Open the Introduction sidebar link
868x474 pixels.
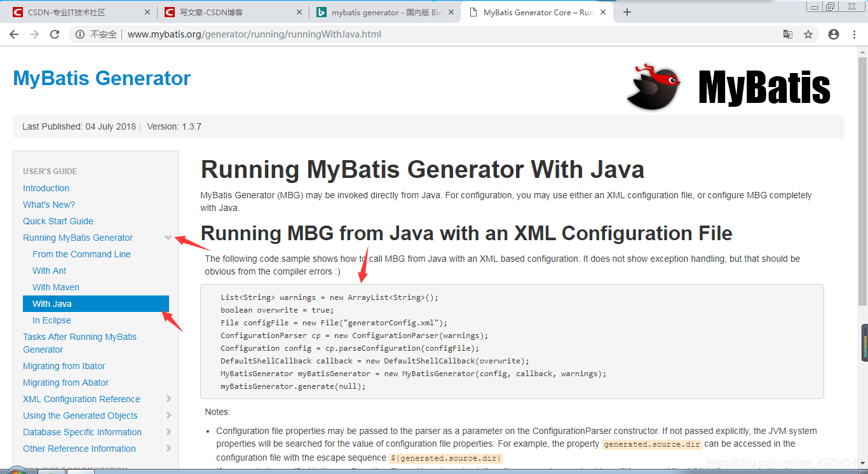click(46, 188)
